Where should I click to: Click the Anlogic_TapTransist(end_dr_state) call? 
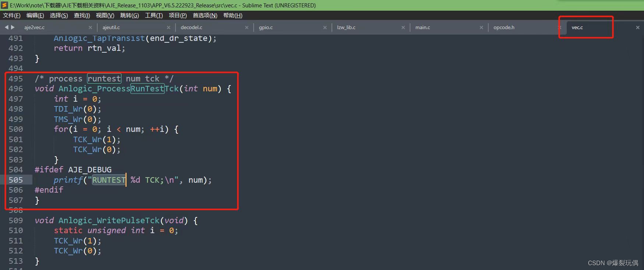(135, 38)
